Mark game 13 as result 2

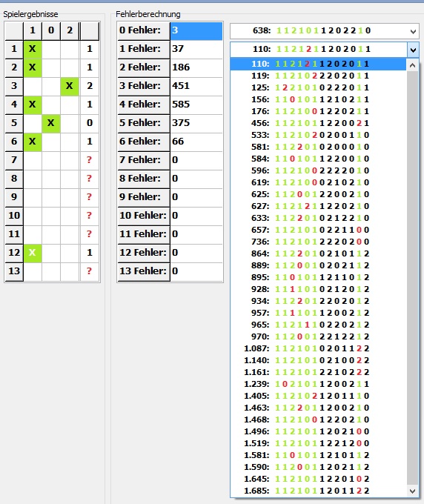click(70, 271)
